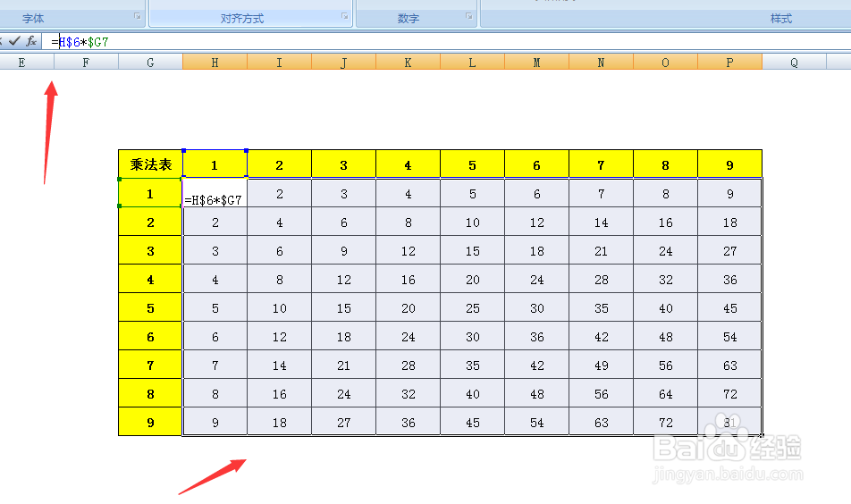The image size is (851, 504).
Task: Click the 45 cell in row labeled 9
Action: tap(472, 422)
